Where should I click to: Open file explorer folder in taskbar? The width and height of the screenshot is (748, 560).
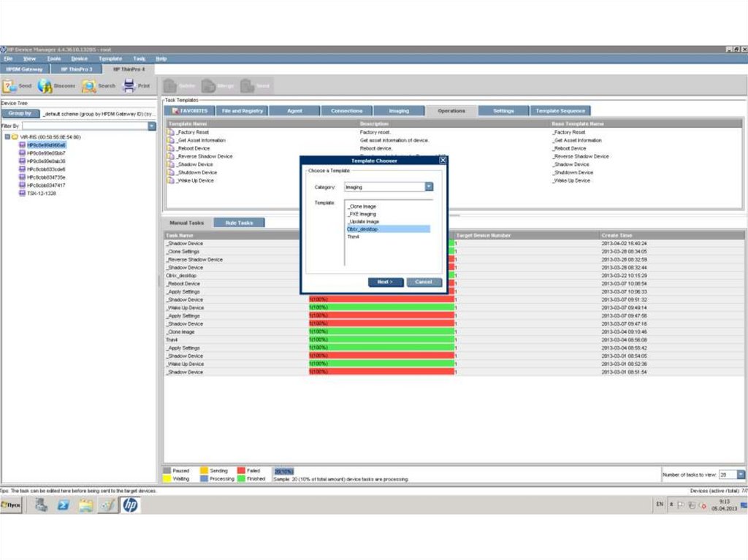click(x=86, y=505)
